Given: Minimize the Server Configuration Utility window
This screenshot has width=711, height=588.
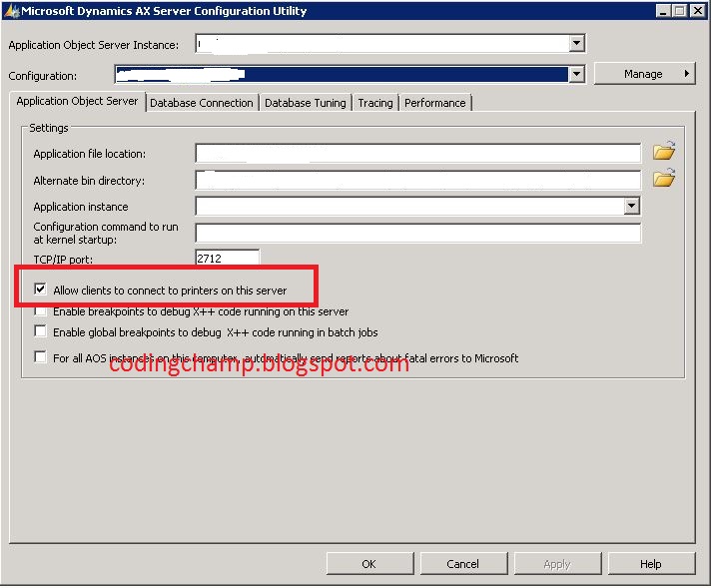Looking at the screenshot, I should click(663, 10).
